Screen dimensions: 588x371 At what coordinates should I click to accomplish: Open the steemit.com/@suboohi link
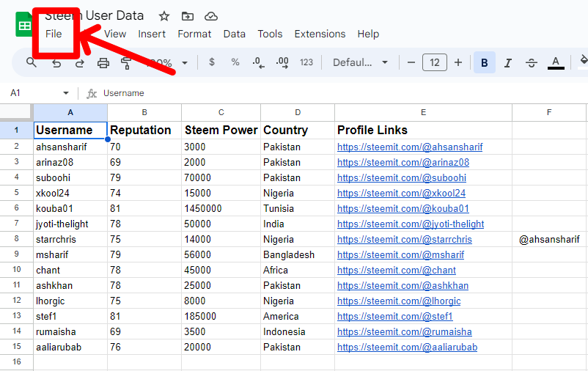402,177
